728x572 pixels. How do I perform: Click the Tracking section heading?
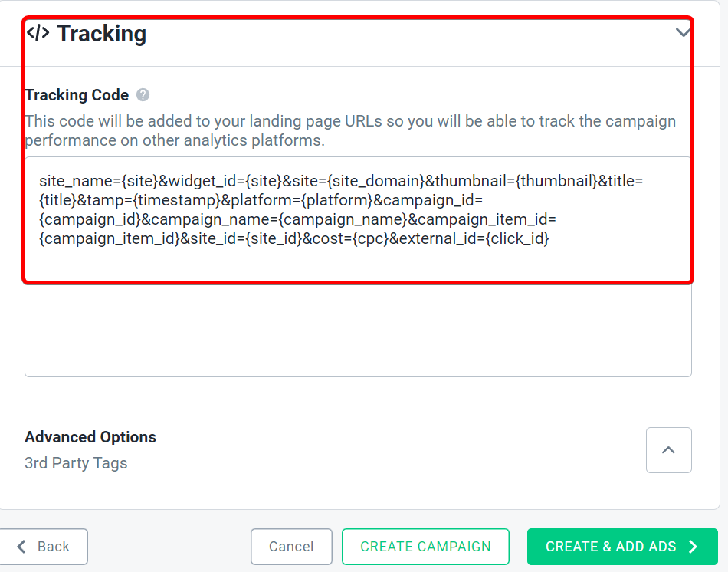tap(101, 34)
